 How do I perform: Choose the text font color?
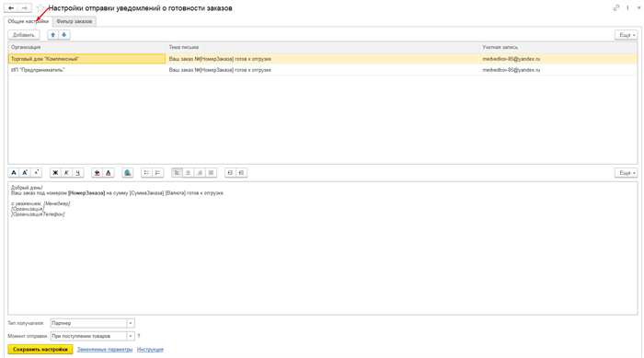click(x=109, y=173)
